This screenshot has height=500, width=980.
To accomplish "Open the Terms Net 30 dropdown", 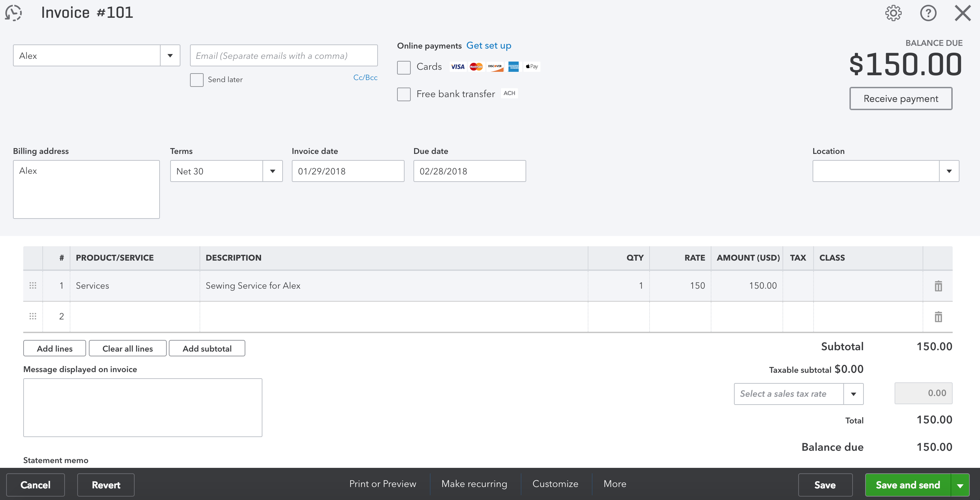I will (272, 171).
